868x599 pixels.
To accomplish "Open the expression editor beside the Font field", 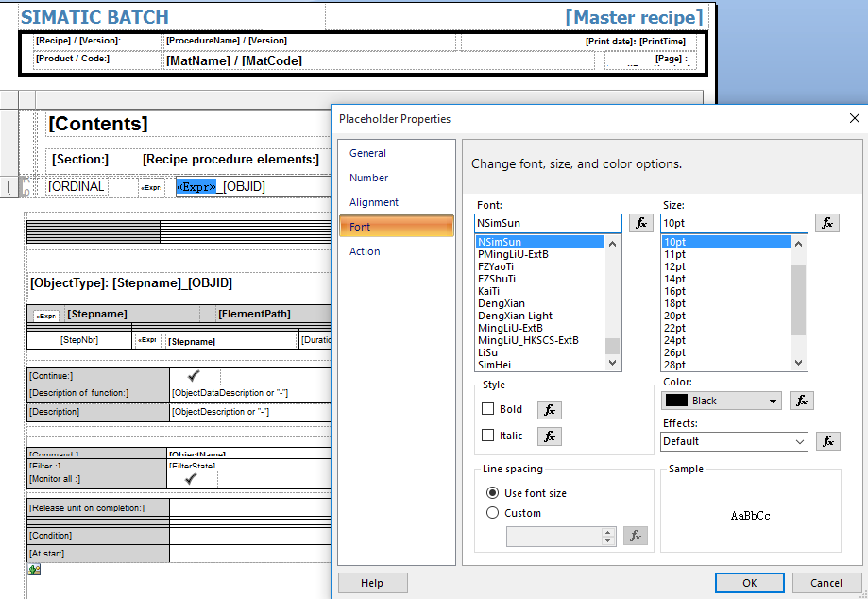I will (641, 223).
